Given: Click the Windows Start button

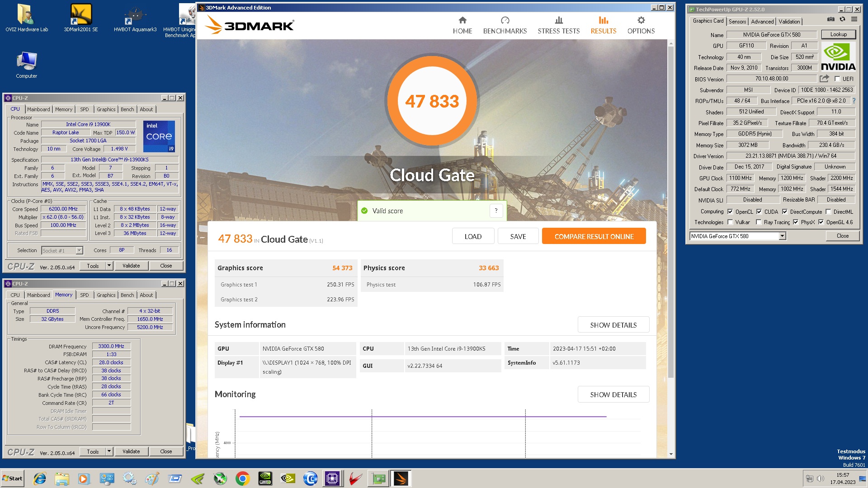Looking at the screenshot, I should (x=12, y=479).
